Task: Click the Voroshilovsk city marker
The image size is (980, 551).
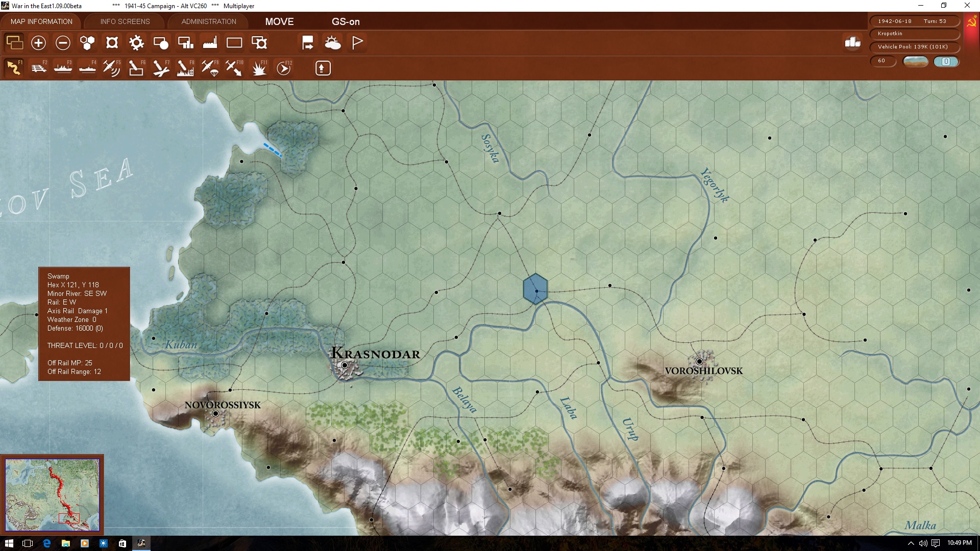Action: pyautogui.click(x=699, y=361)
